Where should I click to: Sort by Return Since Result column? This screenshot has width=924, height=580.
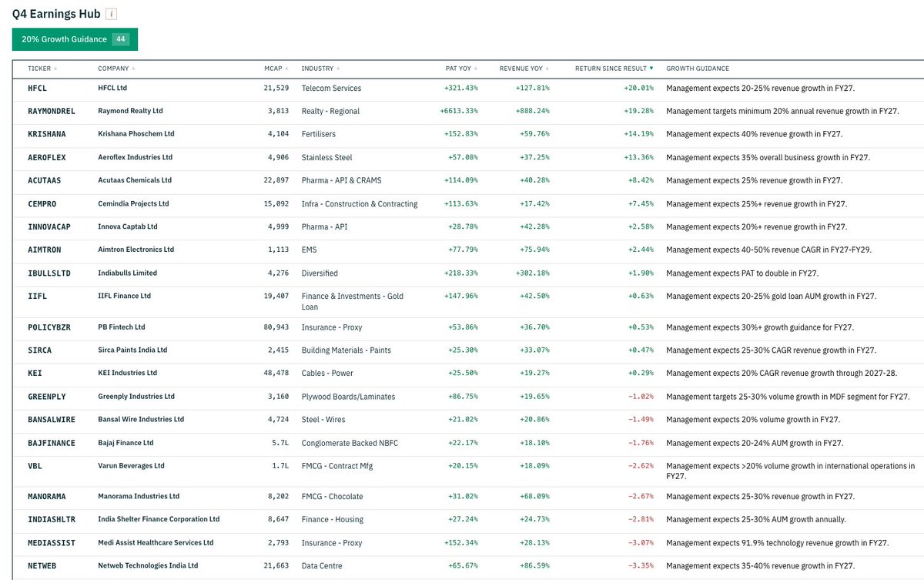[x=614, y=69]
